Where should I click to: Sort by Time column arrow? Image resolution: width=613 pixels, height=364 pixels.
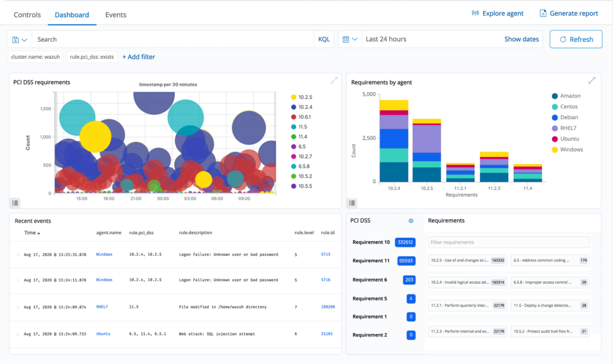(39, 233)
